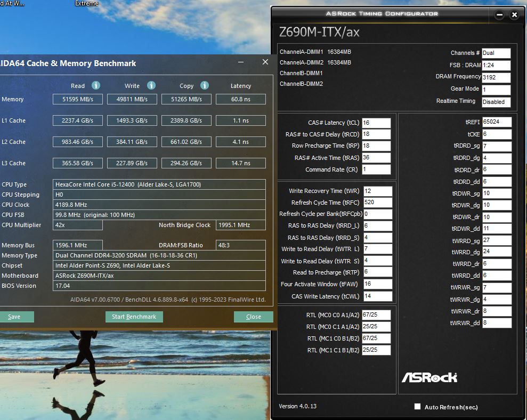The width and height of the screenshot is (527, 420).
Task: Click Memory Copy value 51265 MB/s
Action: pyautogui.click(x=187, y=99)
